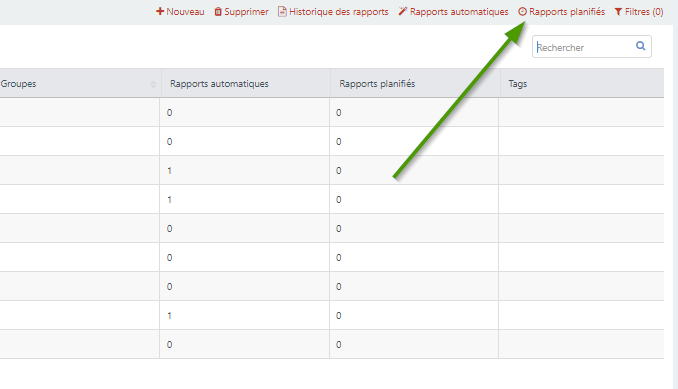Click the plus icon next to Nouveau
This screenshot has width=678, height=389.
160,11
